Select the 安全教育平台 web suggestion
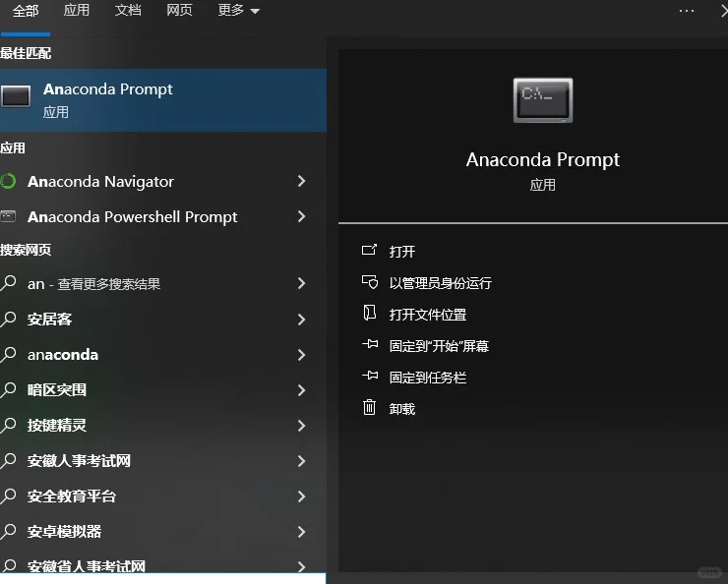728x584 pixels. [x=163, y=496]
